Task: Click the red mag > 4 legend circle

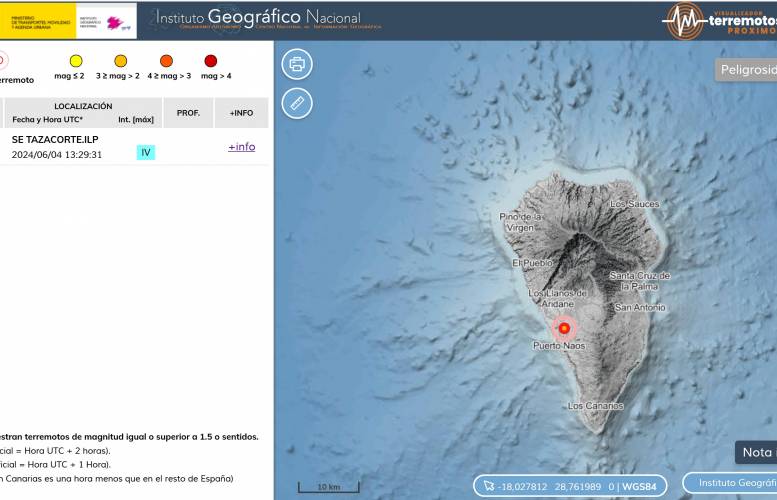Action: pos(210,60)
